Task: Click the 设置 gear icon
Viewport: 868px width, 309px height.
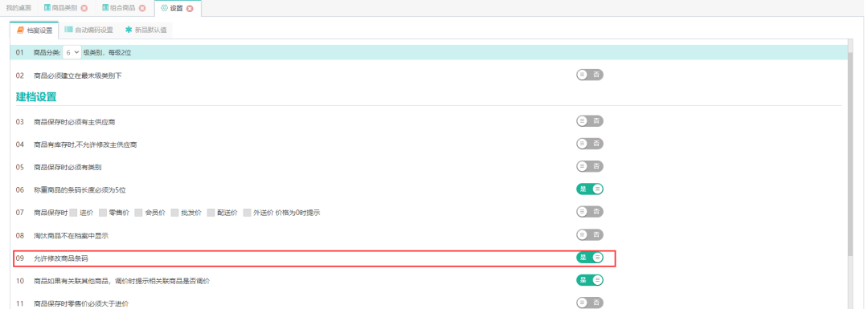Action: 164,8
